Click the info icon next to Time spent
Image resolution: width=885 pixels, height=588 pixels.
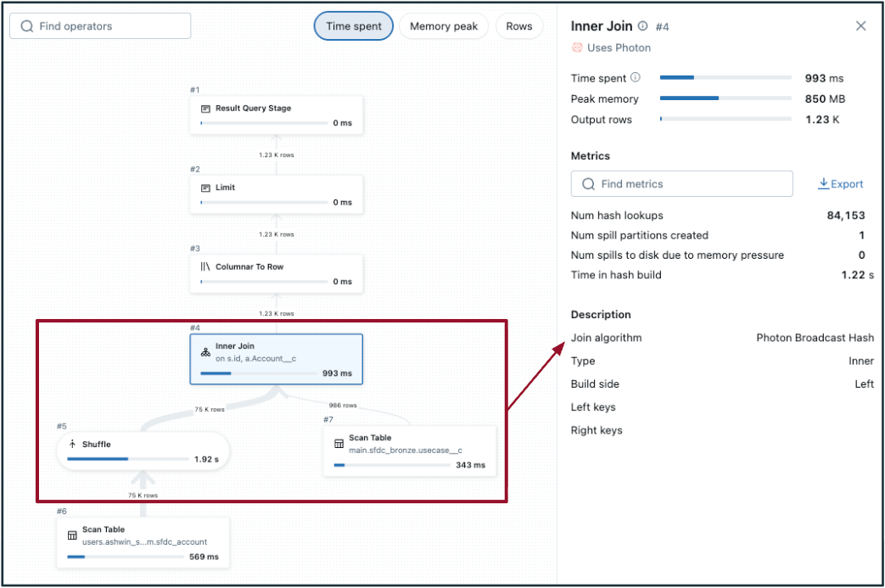(636, 78)
